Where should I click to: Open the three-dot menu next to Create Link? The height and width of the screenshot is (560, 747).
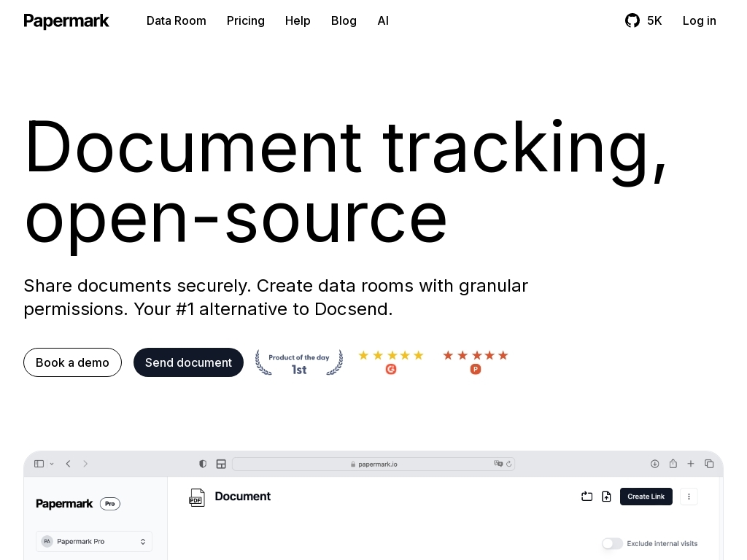689,497
